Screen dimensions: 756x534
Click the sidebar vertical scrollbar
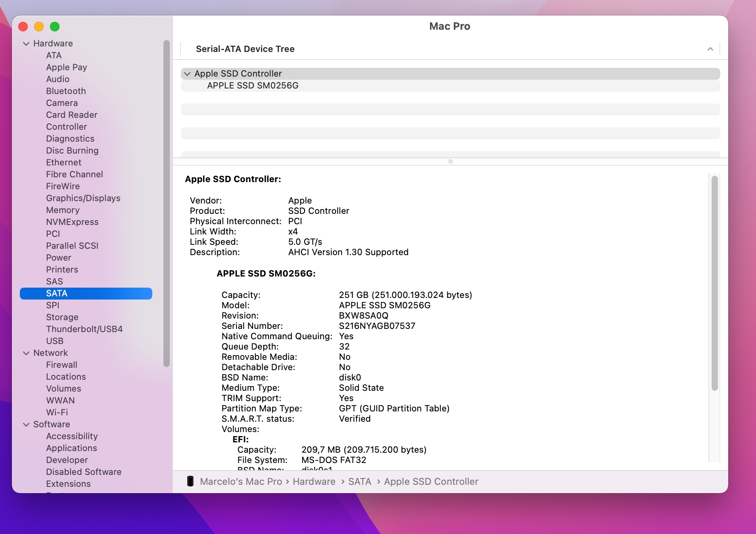point(167,203)
